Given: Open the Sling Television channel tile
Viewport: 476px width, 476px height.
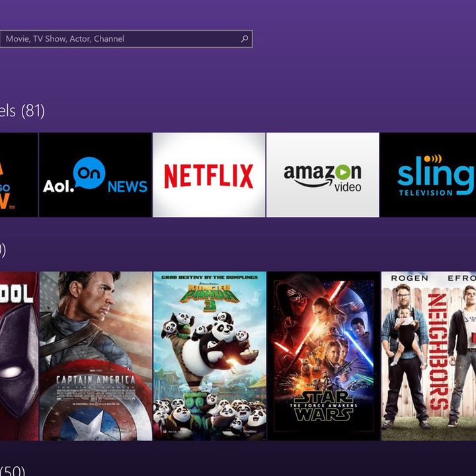Looking at the screenshot, I should pos(428,175).
